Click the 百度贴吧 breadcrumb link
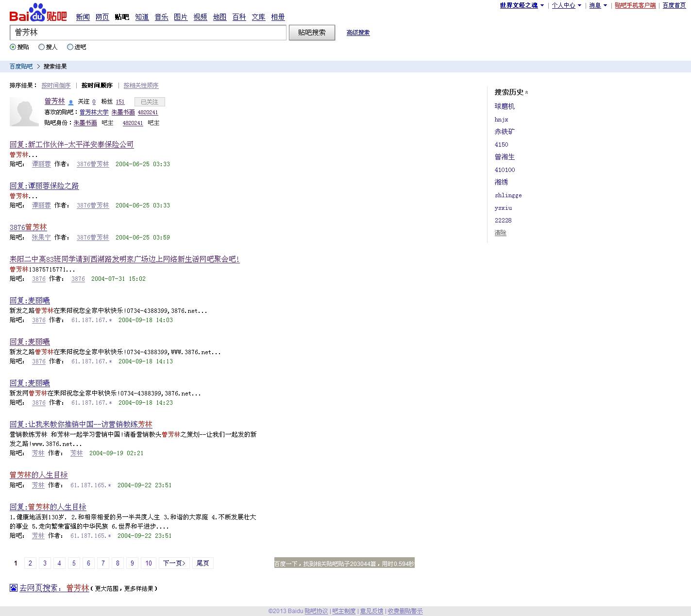This screenshot has width=691, height=616. (21, 67)
